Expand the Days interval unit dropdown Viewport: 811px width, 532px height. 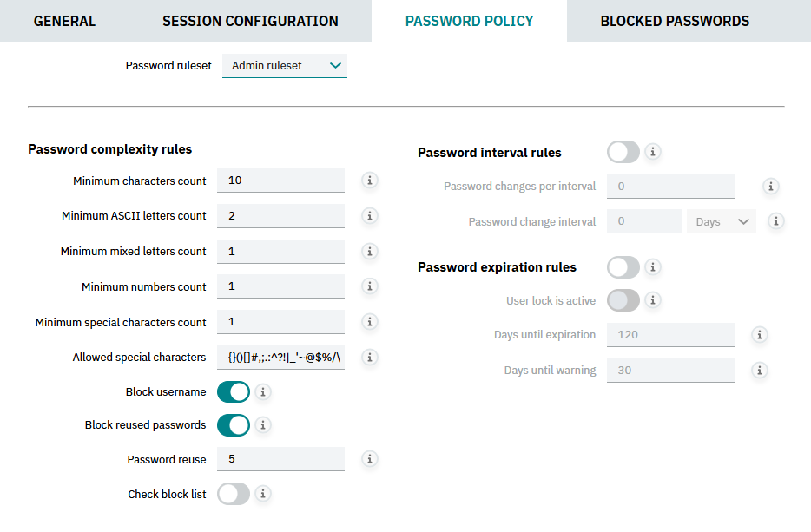[x=721, y=221]
